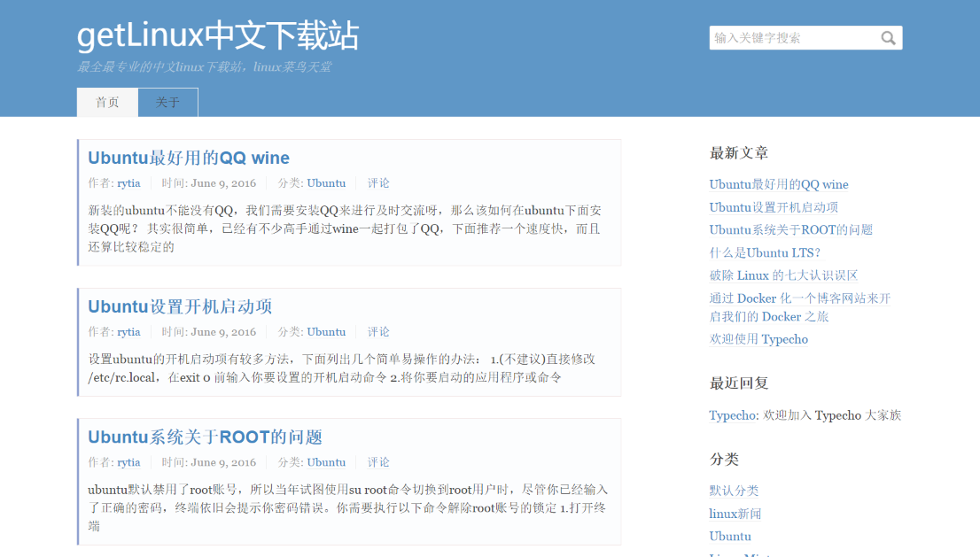Open sidebar link Ubuntu最好用的QQ wine

pos(779,184)
